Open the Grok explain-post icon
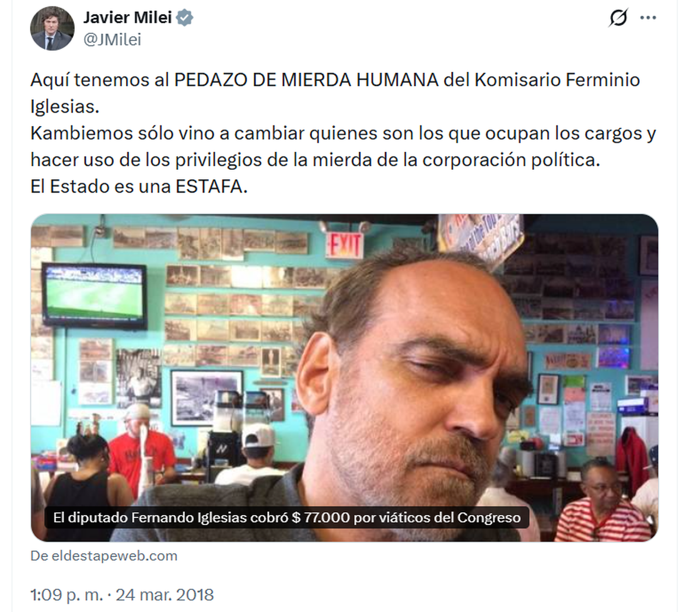The height and width of the screenshot is (612, 700). [618, 19]
